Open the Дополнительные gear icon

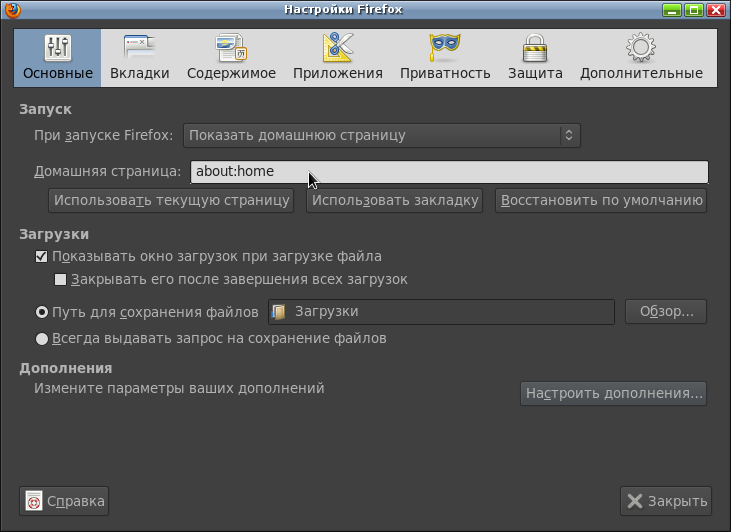click(x=641, y=48)
